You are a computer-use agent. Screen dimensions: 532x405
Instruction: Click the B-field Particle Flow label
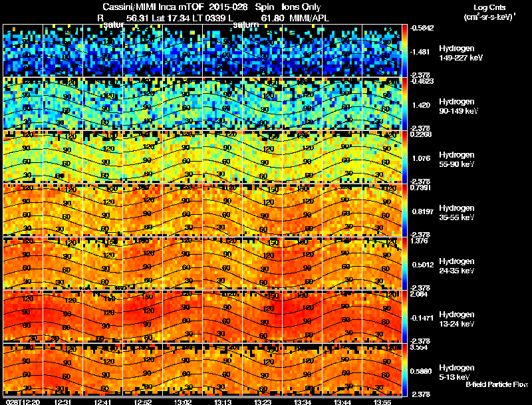click(497, 384)
